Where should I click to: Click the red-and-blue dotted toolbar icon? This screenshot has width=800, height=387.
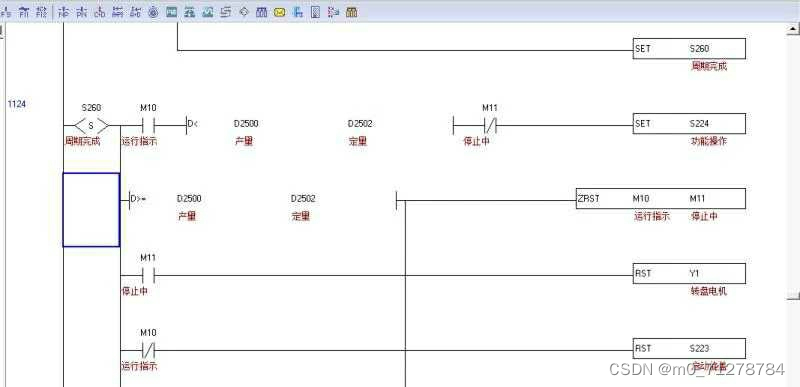click(x=334, y=12)
